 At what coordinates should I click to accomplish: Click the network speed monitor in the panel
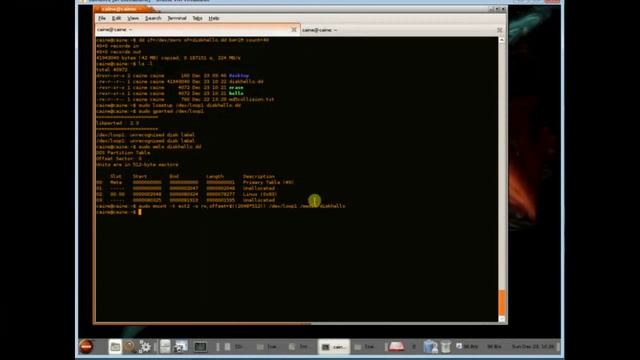479,347
